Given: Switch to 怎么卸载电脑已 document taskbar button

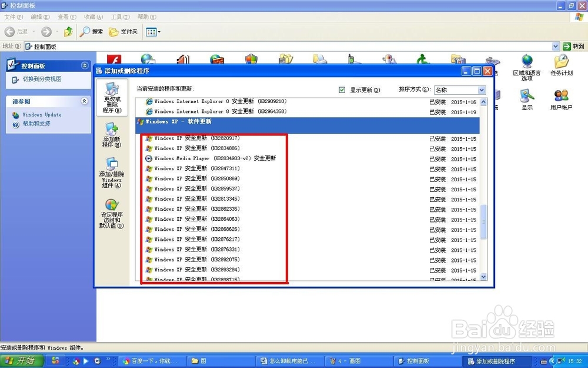Looking at the screenshot, I should (290, 361).
